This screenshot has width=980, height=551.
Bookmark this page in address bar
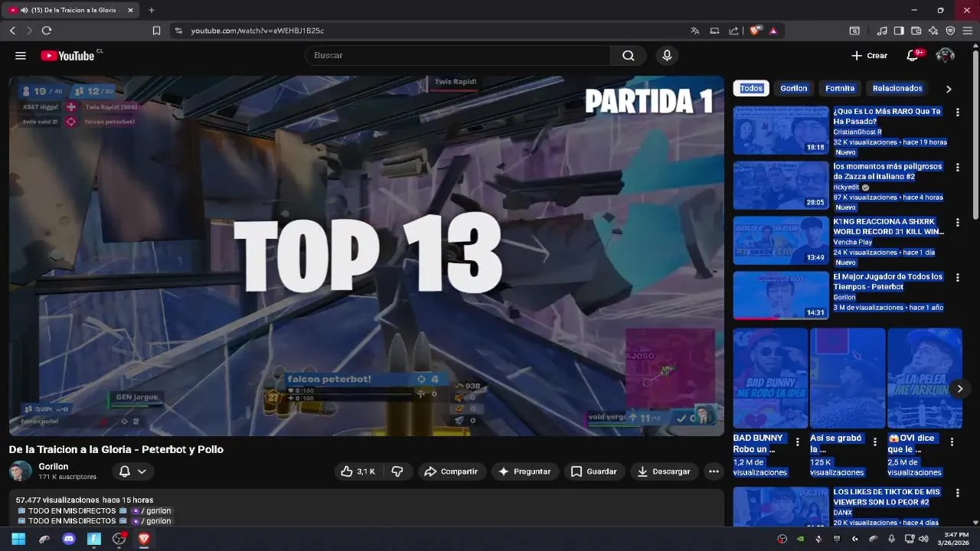(156, 31)
